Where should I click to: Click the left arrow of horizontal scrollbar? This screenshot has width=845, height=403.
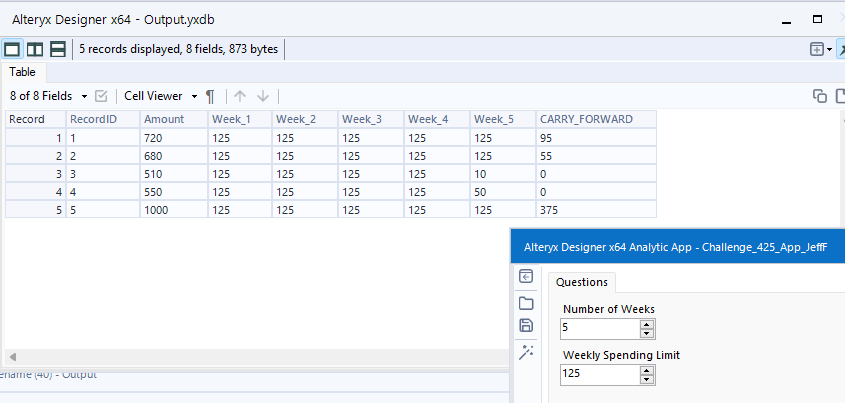coord(13,357)
